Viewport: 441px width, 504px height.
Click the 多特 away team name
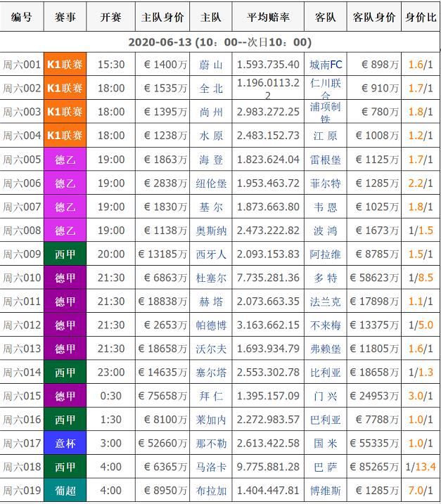(x=326, y=278)
